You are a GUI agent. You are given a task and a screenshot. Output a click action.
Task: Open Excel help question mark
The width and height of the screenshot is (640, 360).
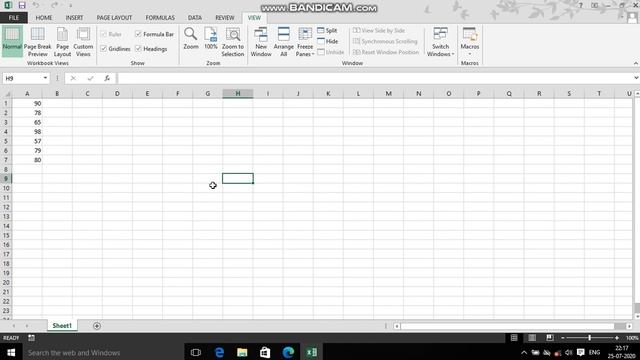coord(580,5)
